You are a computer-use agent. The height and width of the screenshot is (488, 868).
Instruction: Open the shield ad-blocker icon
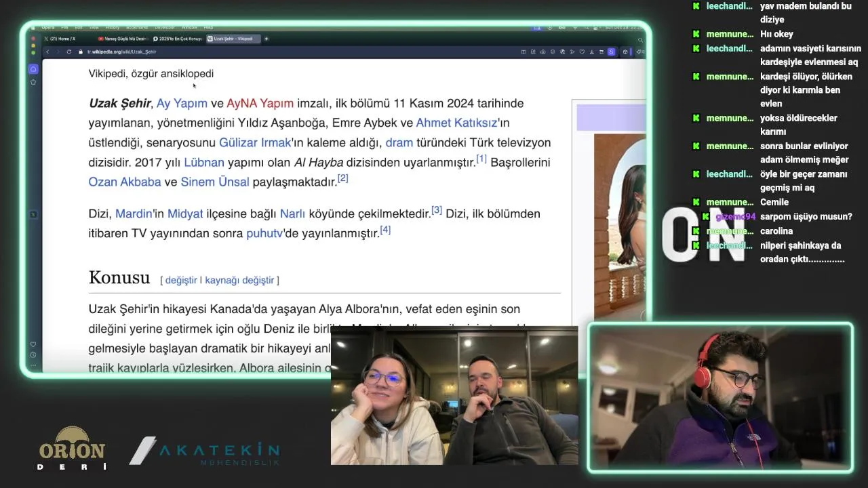[553, 52]
